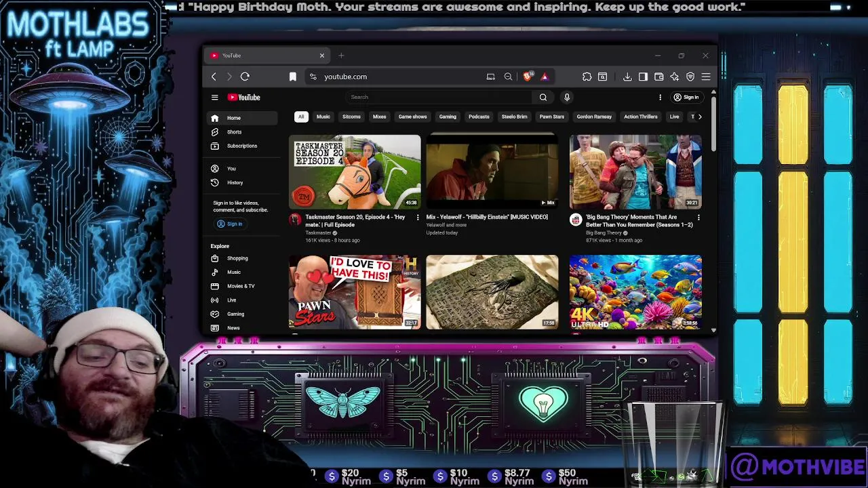The height and width of the screenshot is (488, 868).
Task: Open a new browser tab with plus
Action: point(341,56)
